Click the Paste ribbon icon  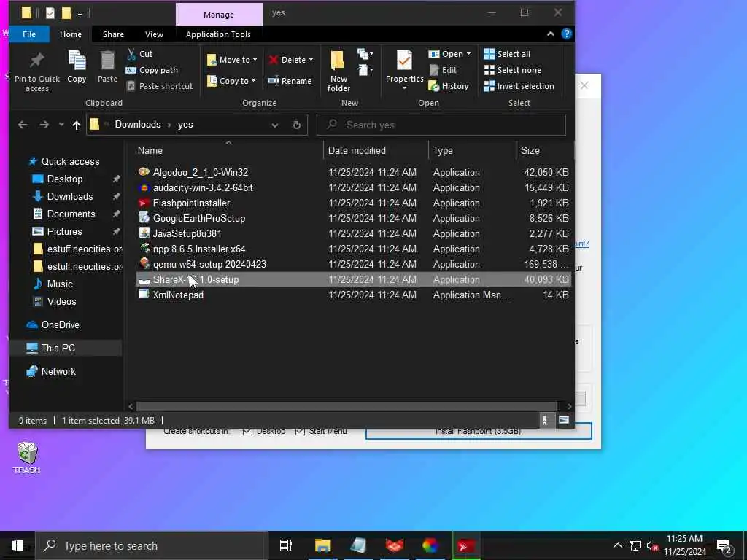[107, 61]
